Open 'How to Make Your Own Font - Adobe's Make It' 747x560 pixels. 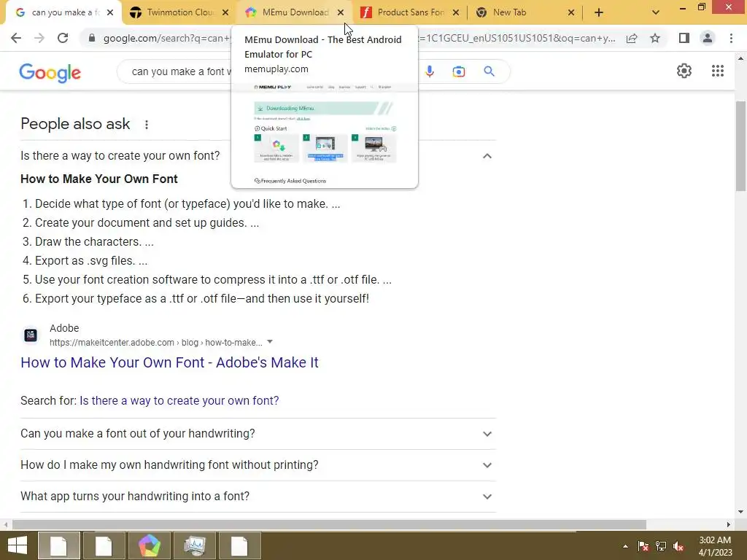tap(169, 362)
